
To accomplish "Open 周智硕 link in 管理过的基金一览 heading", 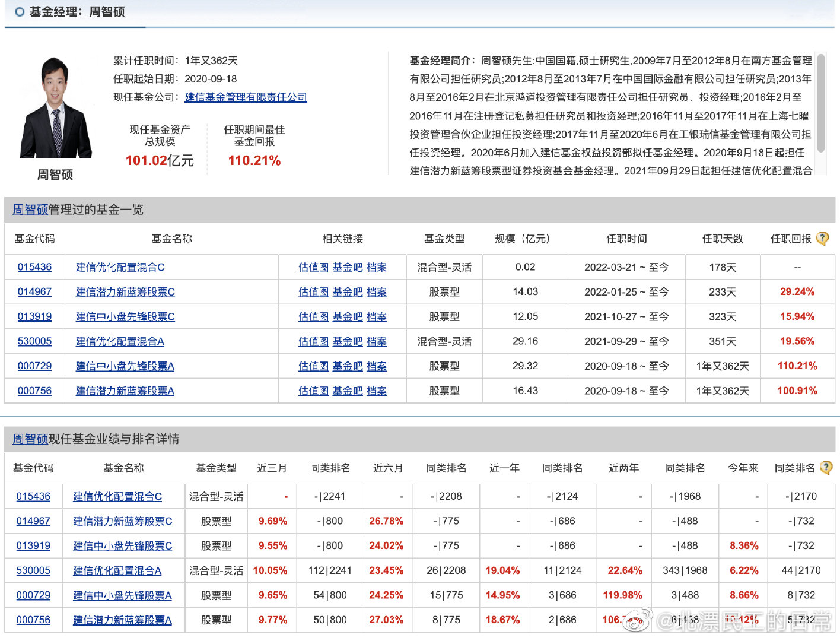I will 30,210.
